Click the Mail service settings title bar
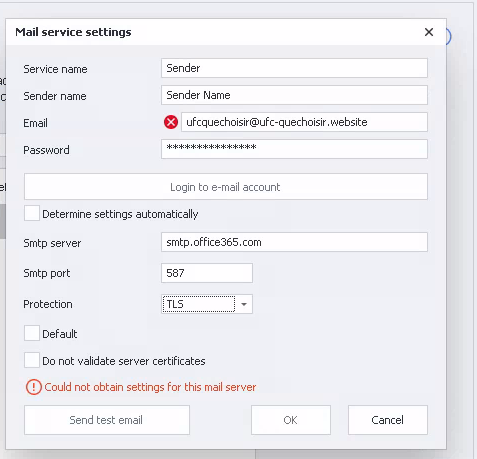 [226, 32]
